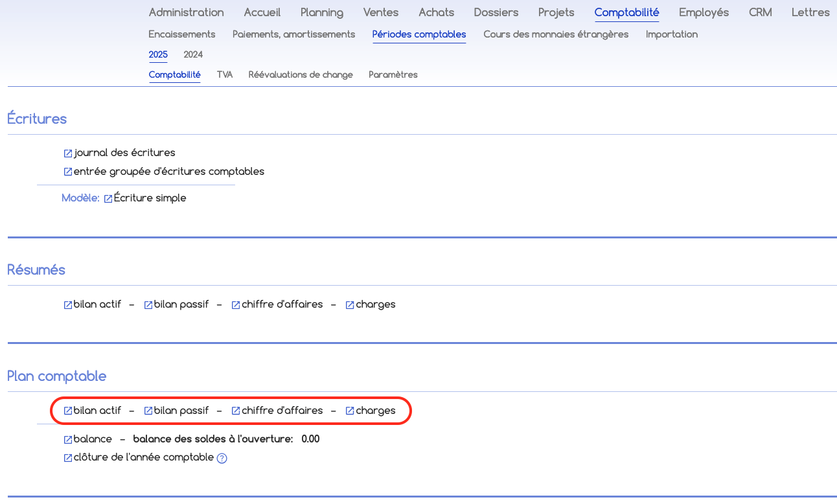Select the 2024 accounting year
The height and width of the screenshot is (504, 837).
click(193, 54)
